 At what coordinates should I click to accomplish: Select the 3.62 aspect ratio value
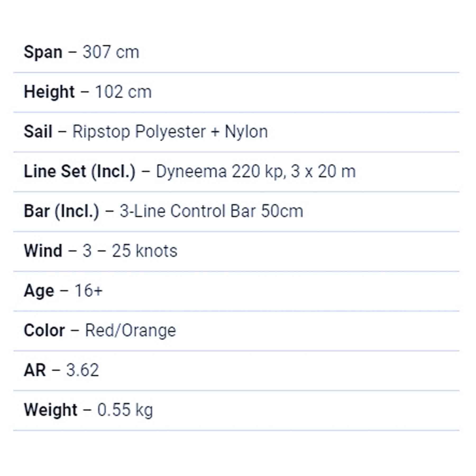click(83, 370)
